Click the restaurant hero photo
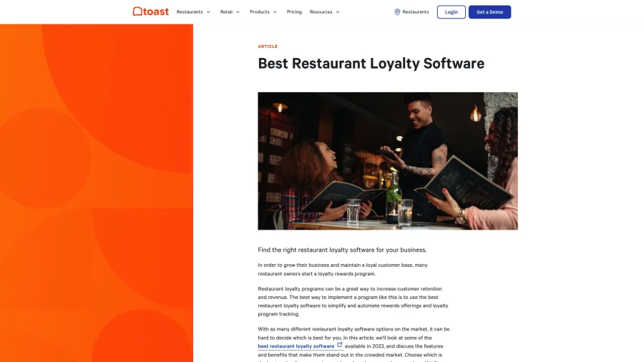 tap(387, 161)
